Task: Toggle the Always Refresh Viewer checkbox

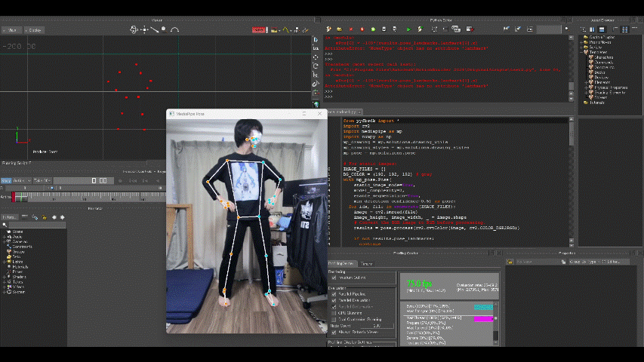Action: (334, 333)
